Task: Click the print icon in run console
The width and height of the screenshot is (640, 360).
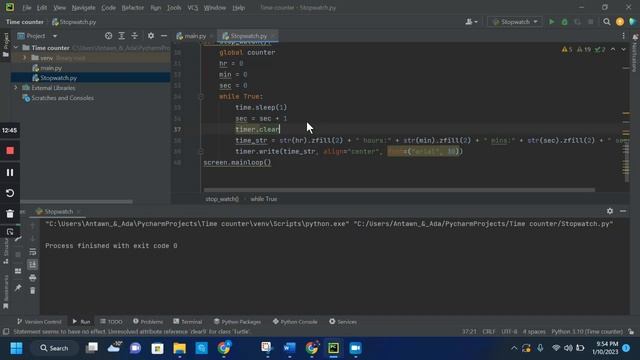Action: (x=33, y=278)
